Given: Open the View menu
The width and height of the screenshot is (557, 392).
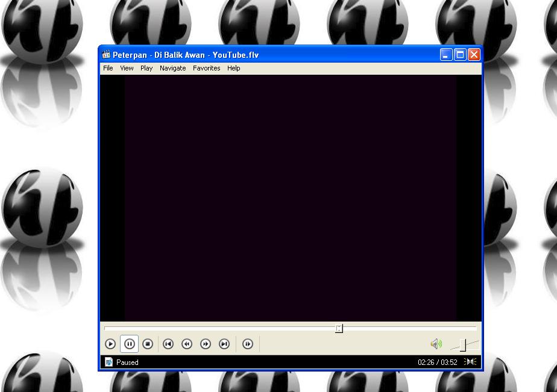Looking at the screenshot, I should [x=127, y=68].
